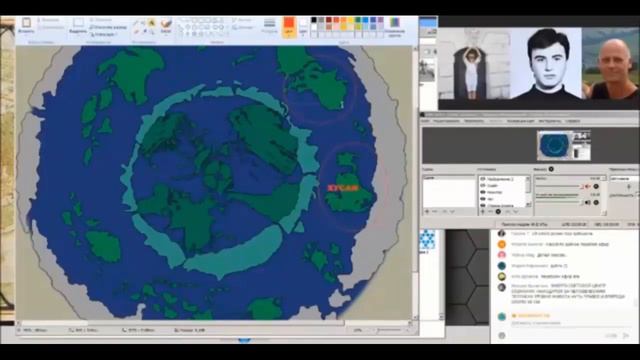
Task: Click the Cut (Вырезать) command in Paint
Action: [47, 20]
